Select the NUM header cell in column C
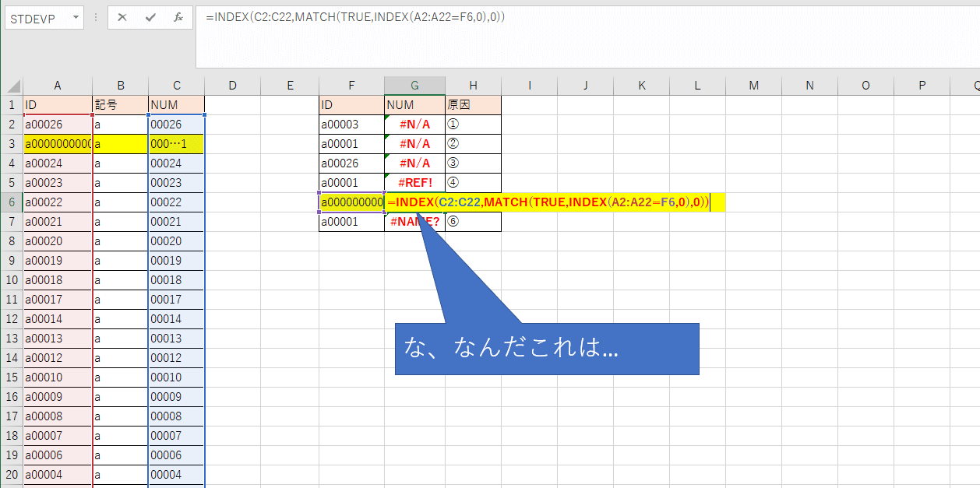Screen dimensions: 980x488 (176, 104)
